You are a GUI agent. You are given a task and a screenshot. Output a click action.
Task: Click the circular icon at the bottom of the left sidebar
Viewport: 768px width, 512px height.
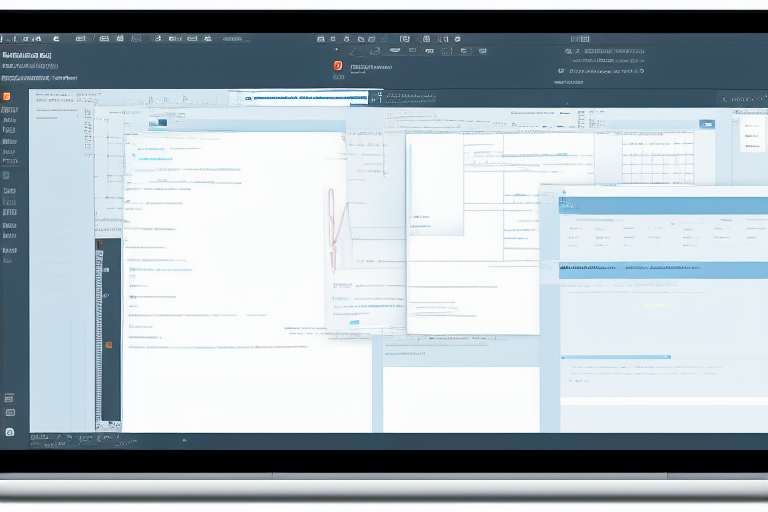click(10, 432)
